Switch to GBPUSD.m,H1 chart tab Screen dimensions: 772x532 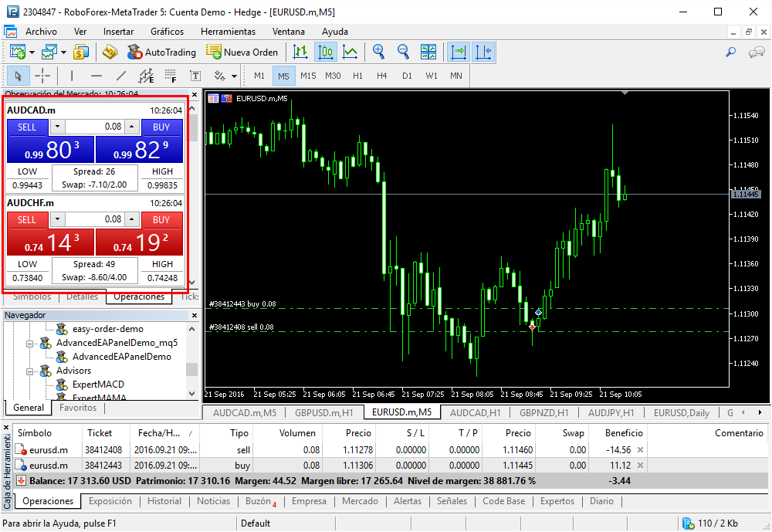tap(324, 413)
